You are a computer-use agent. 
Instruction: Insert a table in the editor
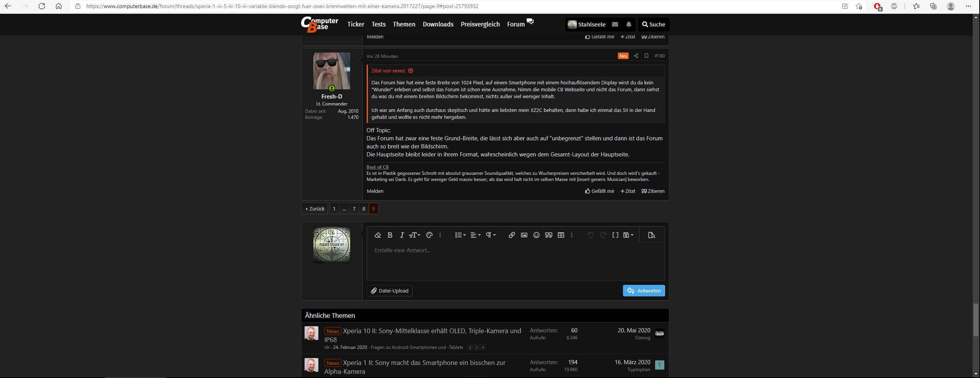(561, 235)
